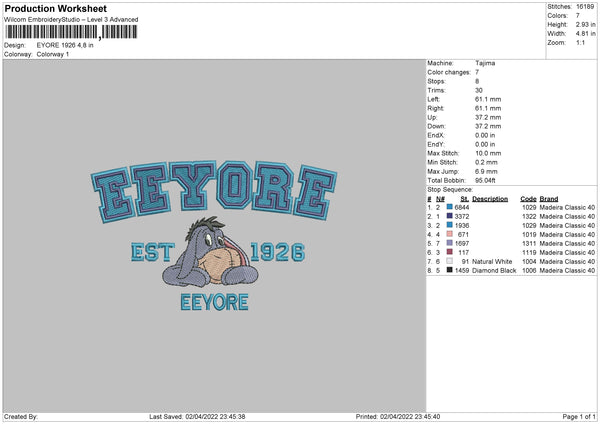Click the 'Code' column header
This screenshot has width=600, height=424.
528,199
